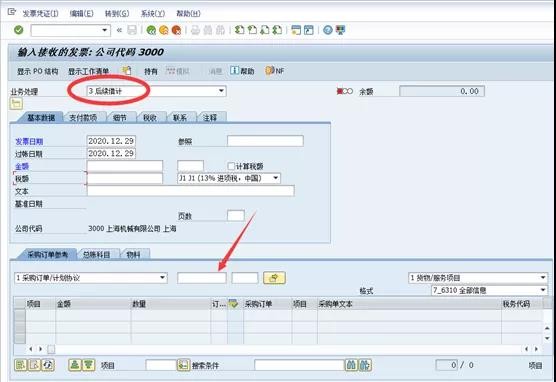Click the NF toolbar icon

point(275,71)
